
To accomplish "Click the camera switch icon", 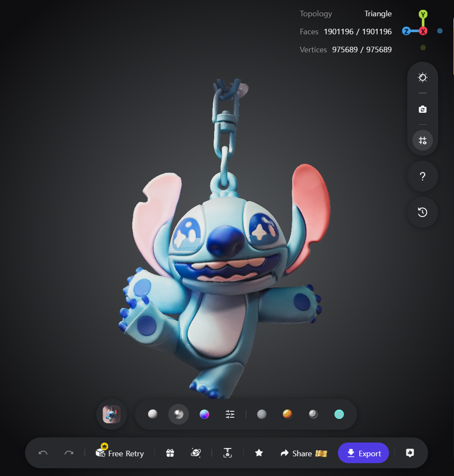I will coord(422,109).
